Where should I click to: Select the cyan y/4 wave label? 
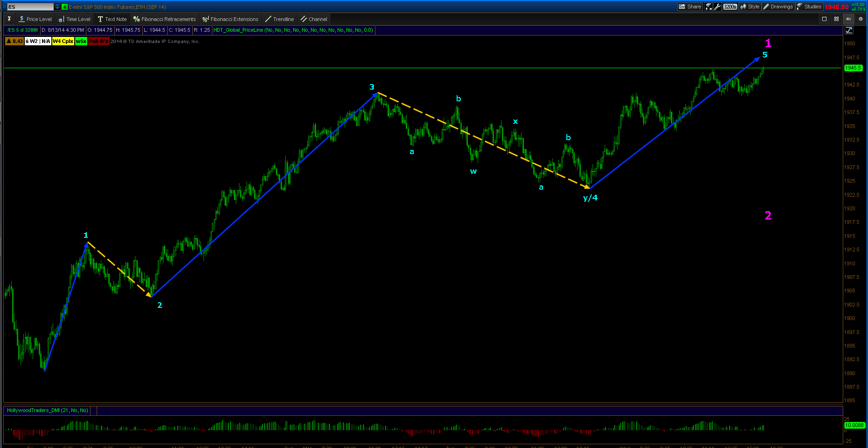[590, 198]
